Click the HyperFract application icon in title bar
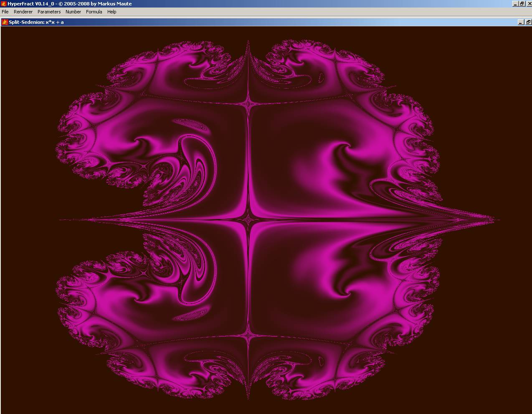 click(x=3, y=4)
